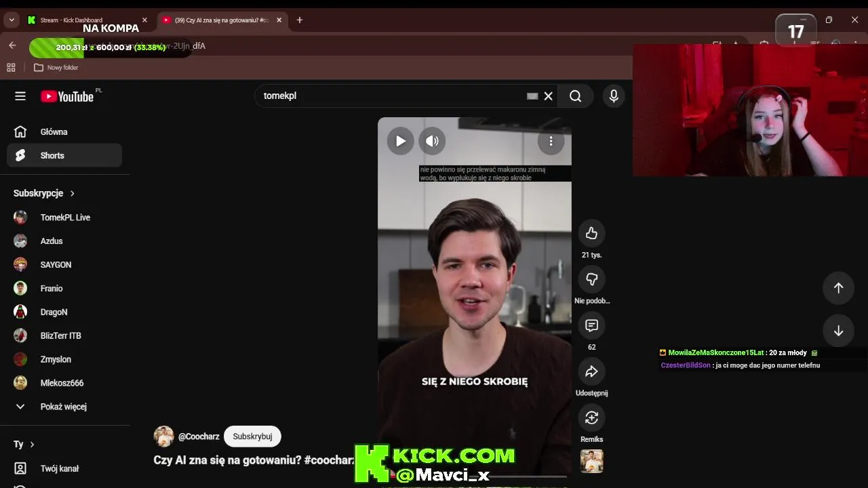Open the on-screen keyboard icon in search
The height and width of the screenshot is (488, 868).
532,96
